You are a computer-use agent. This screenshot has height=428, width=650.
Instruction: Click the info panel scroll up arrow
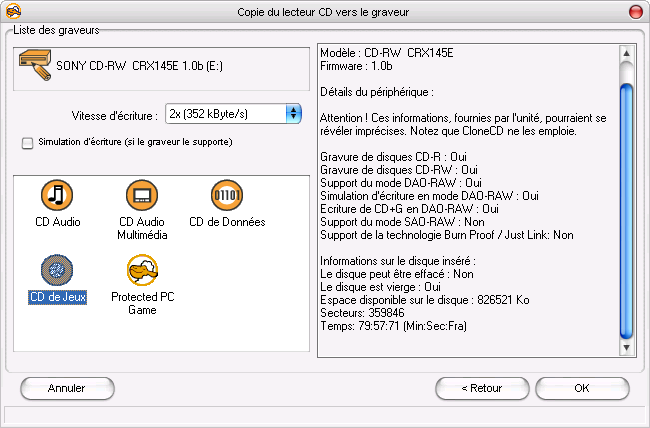pyautogui.click(x=626, y=53)
